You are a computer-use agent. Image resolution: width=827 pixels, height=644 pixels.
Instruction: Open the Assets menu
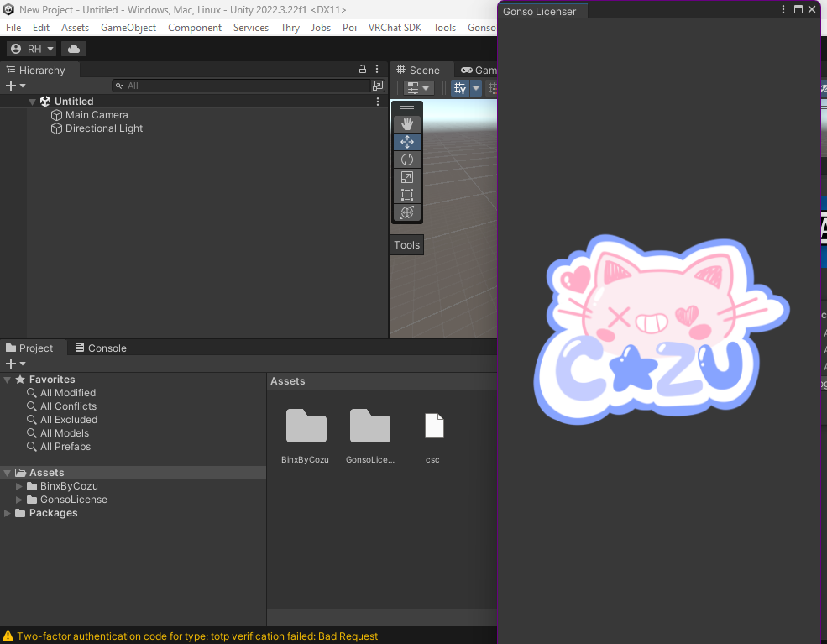tap(75, 28)
